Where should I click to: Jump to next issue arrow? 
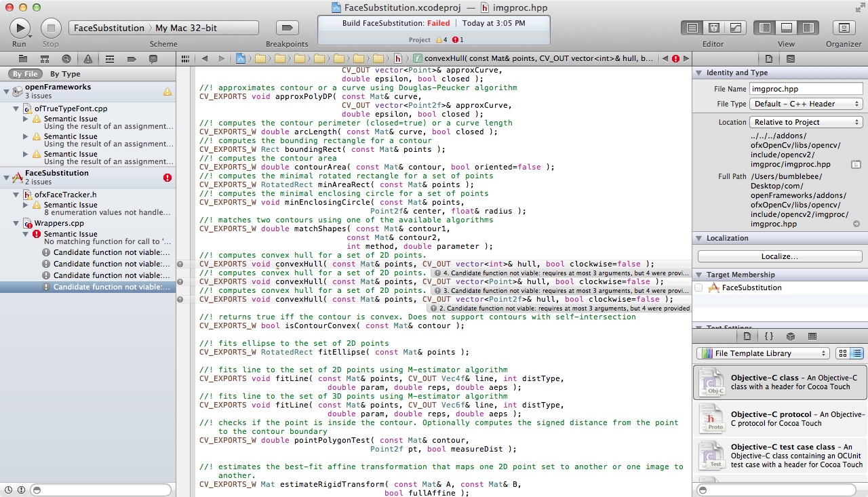coord(686,59)
